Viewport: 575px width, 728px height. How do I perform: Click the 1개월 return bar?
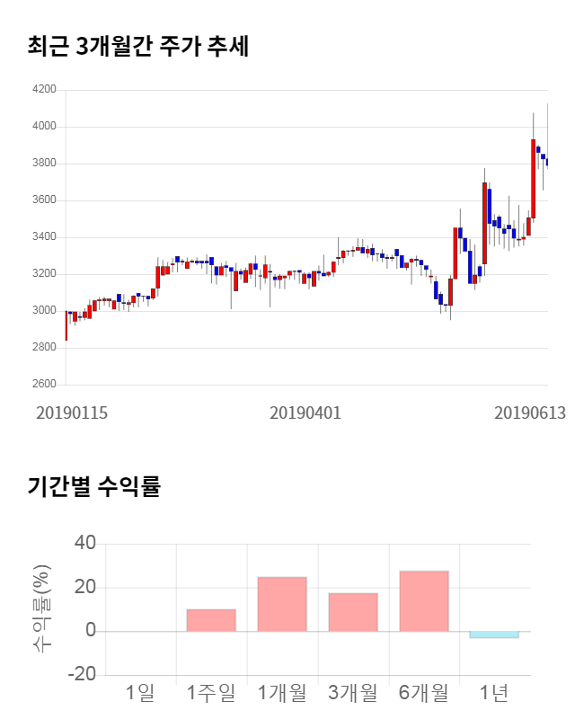click(x=282, y=604)
